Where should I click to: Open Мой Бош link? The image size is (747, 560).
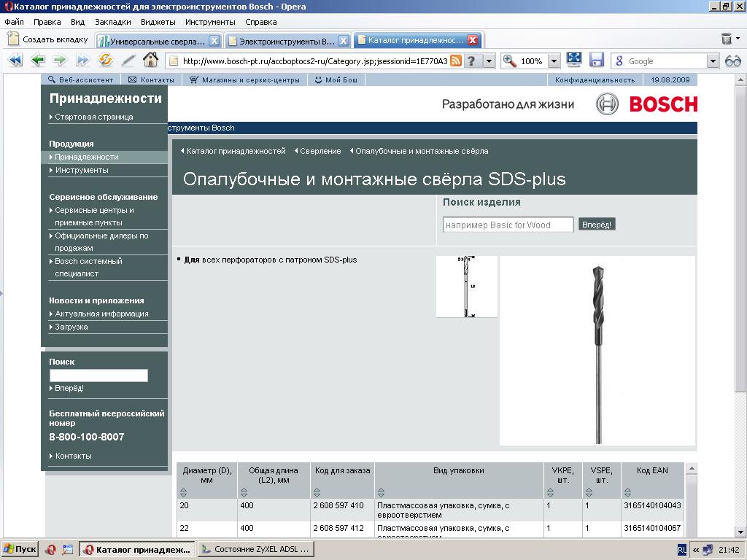(336, 79)
